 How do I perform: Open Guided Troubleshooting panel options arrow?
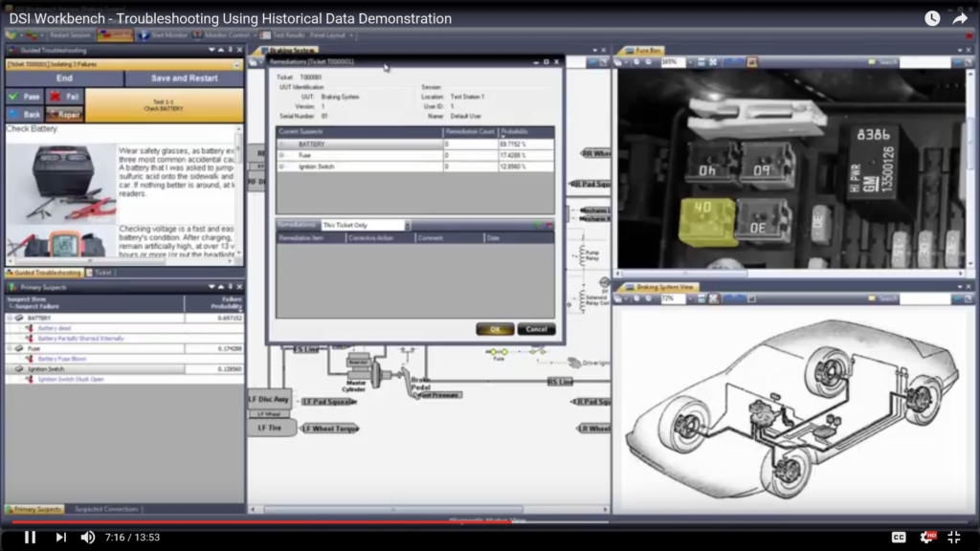(x=212, y=50)
